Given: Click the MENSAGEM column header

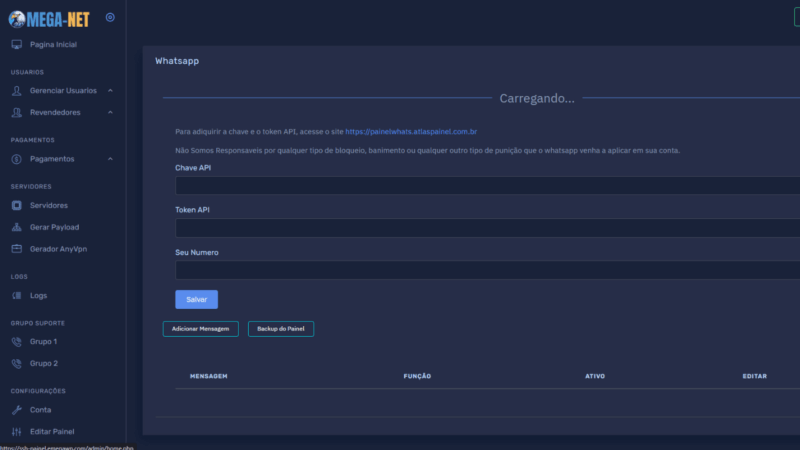Looking at the screenshot, I should 209,377.
